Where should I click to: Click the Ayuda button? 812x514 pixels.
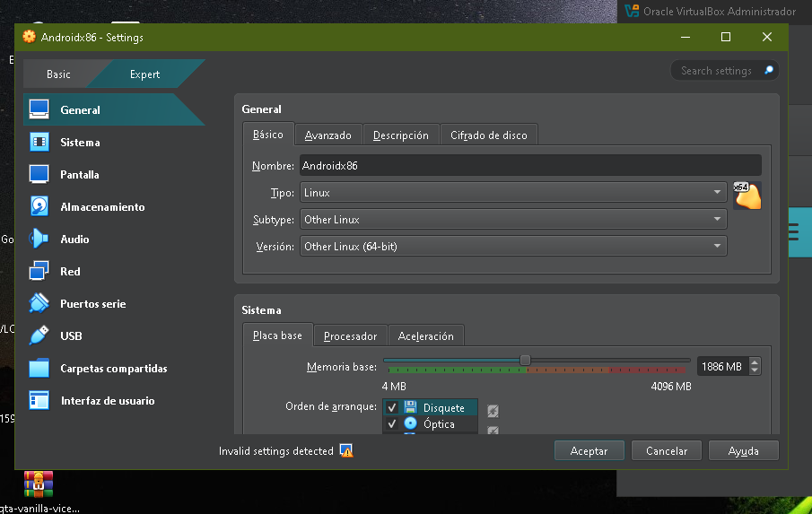tap(743, 450)
